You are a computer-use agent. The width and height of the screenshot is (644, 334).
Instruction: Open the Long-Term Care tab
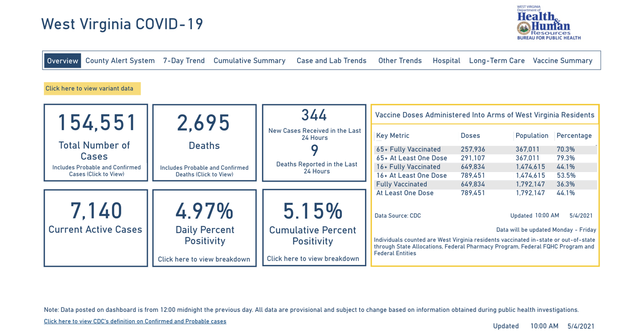[x=497, y=60]
